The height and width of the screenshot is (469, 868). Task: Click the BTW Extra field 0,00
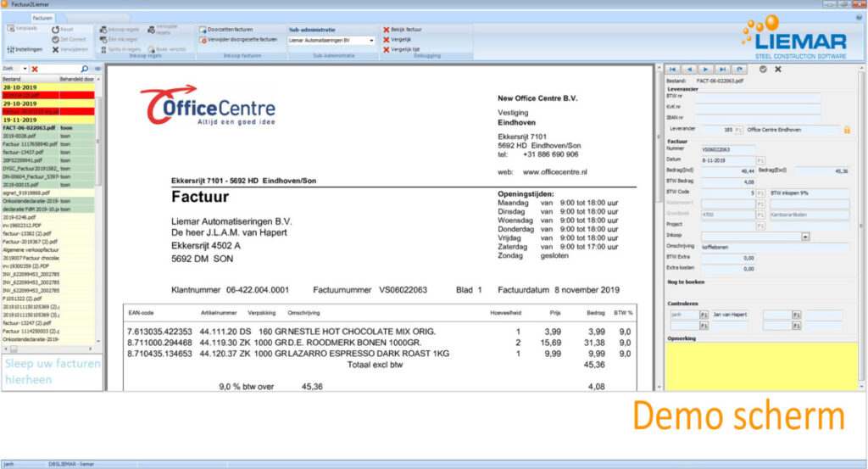728,258
